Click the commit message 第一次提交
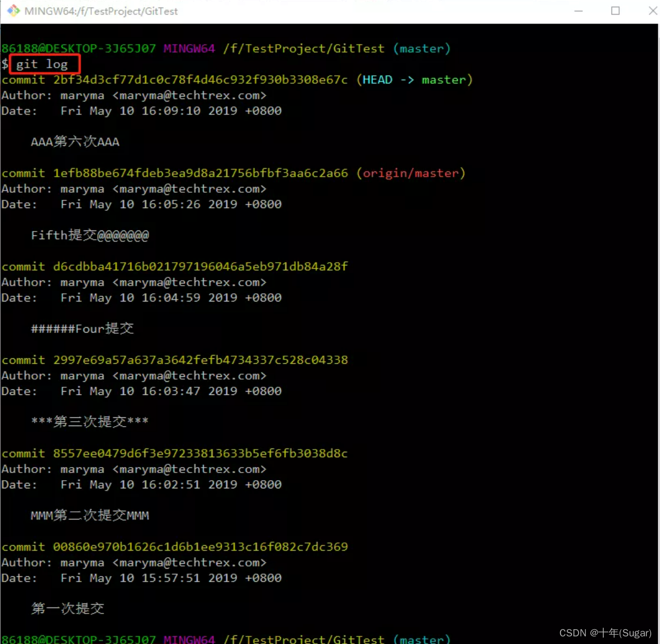The height and width of the screenshot is (644, 660). 67,608
